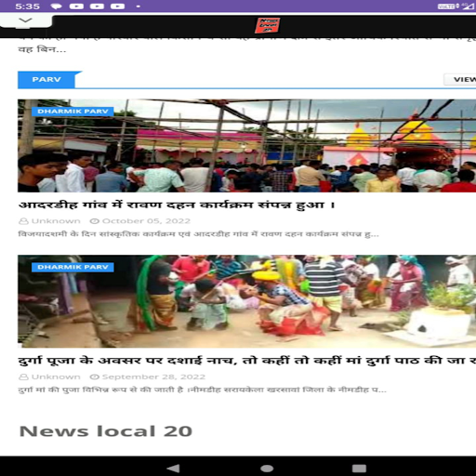Tap the Android home navigation button
This screenshot has width=476, height=476.
tap(267, 468)
